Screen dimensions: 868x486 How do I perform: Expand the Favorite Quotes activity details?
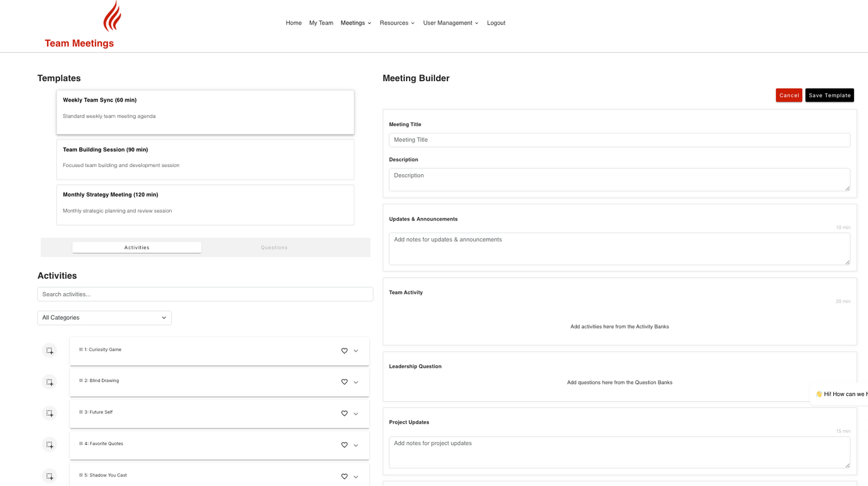356,445
